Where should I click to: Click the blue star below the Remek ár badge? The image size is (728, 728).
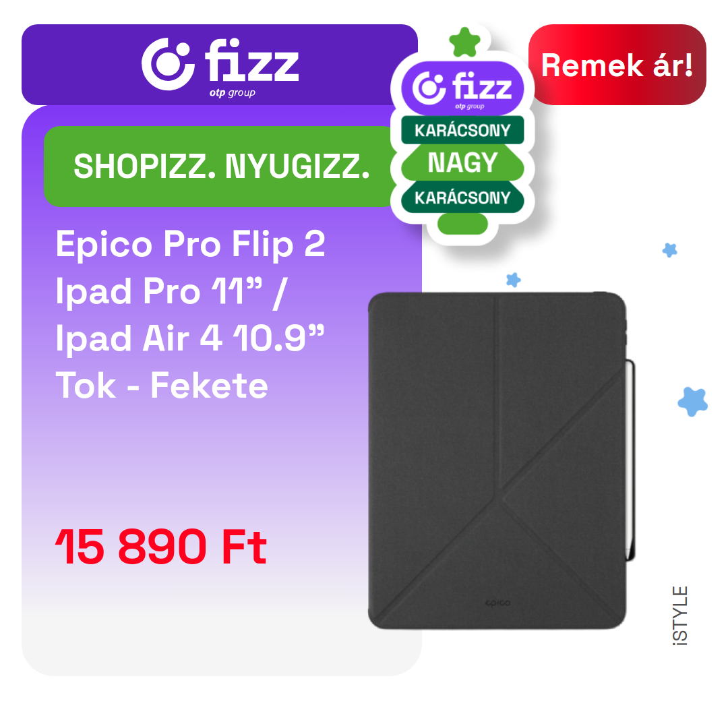click(669, 250)
